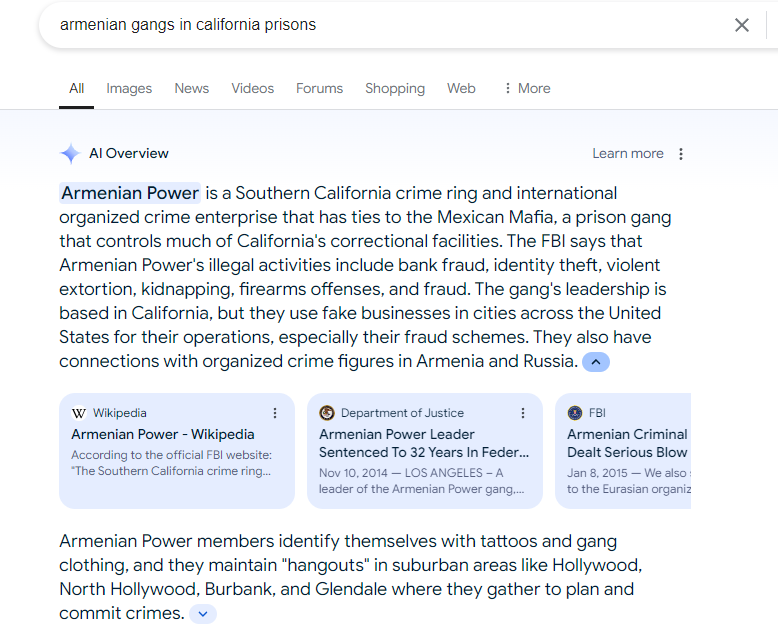Open the News tab
The width and height of the screenshot is (778, 626).
192,88
